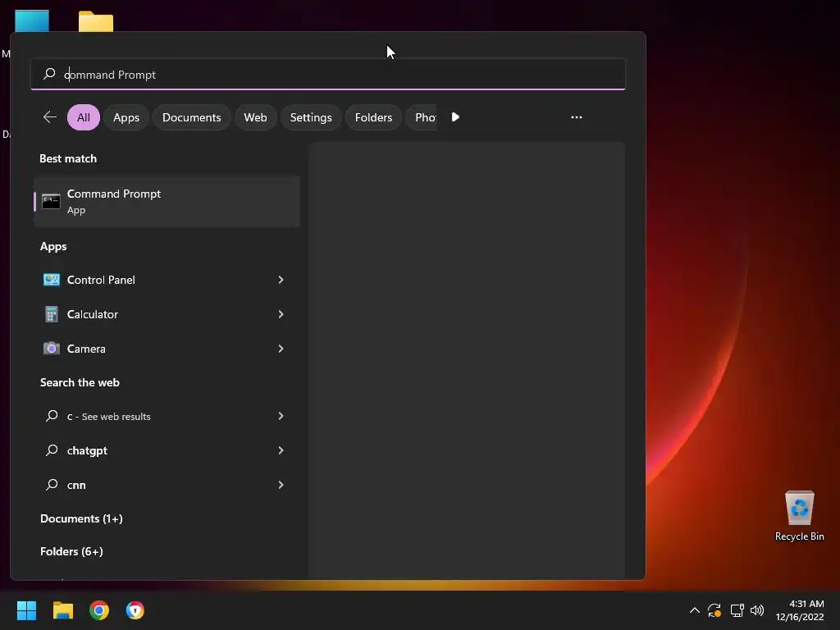
Task: Open the yellow folder on the desktop
Action: [x=96, y=21]
